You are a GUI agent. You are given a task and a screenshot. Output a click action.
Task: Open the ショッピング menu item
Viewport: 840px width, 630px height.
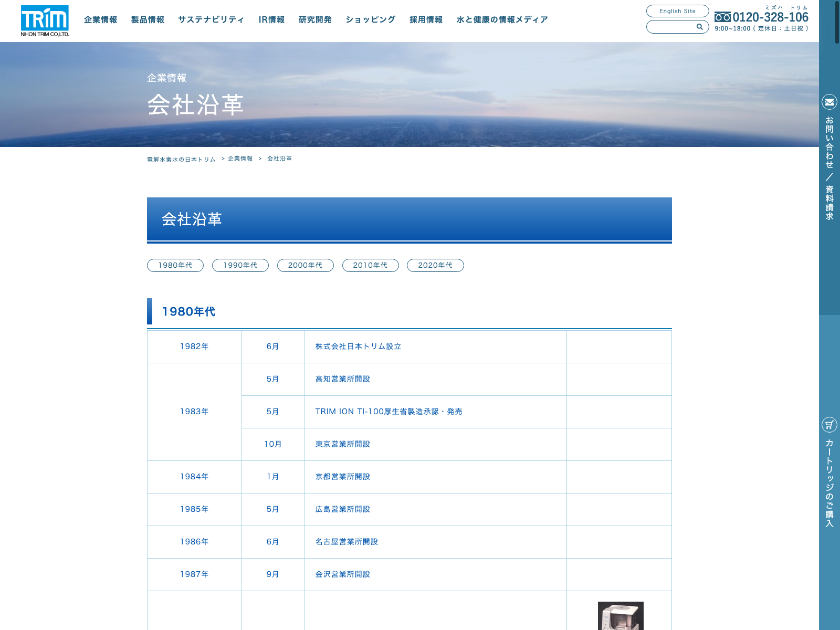pos(371,20)
